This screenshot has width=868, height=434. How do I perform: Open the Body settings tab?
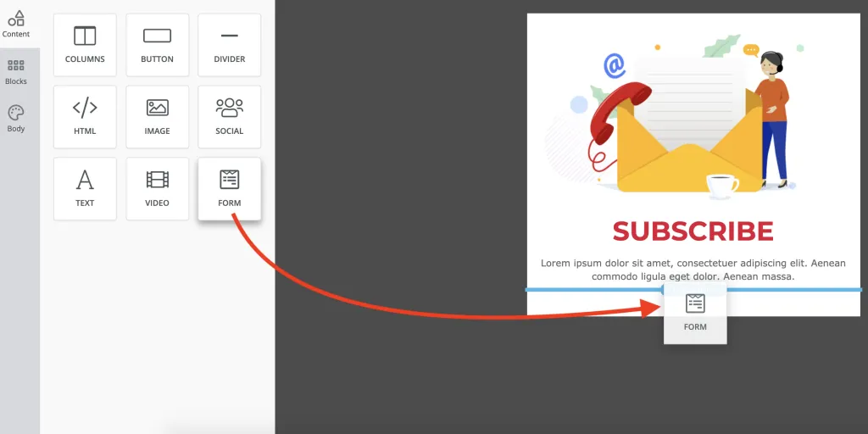(x=16, y=119)
